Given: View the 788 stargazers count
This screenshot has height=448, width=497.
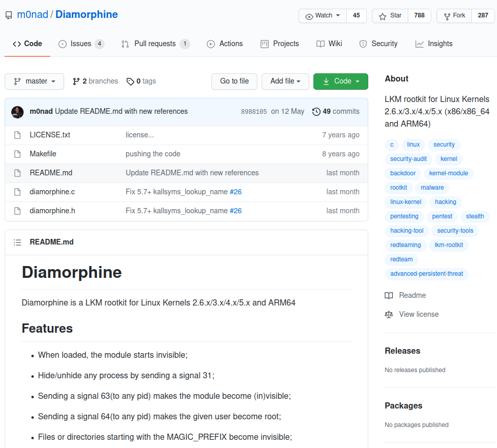Looking at the screenshot, I should click(419, 15).
